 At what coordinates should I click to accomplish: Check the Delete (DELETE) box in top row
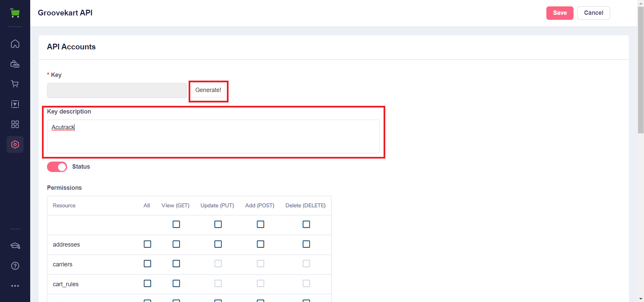click(306, 224)
